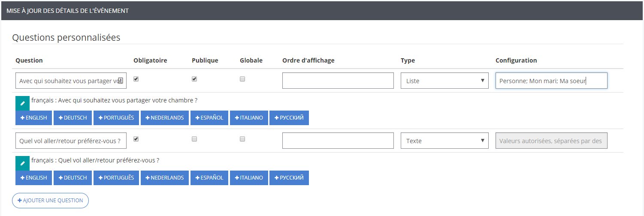The width and height of the screenshot is (644, 216).
Task: Enable Globale for the roommate question
Action: click(x=242, y=79)
